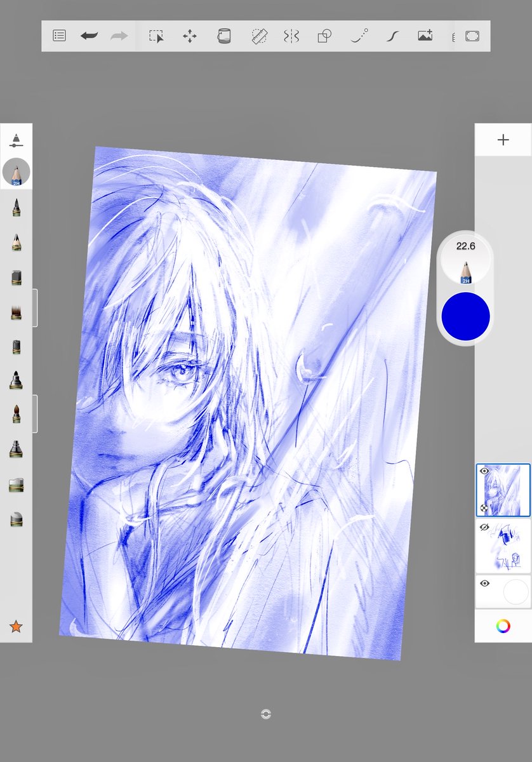532x762 pixels.
Task: Tap the upper handle beside brush palette
Action: click(35, 308)
